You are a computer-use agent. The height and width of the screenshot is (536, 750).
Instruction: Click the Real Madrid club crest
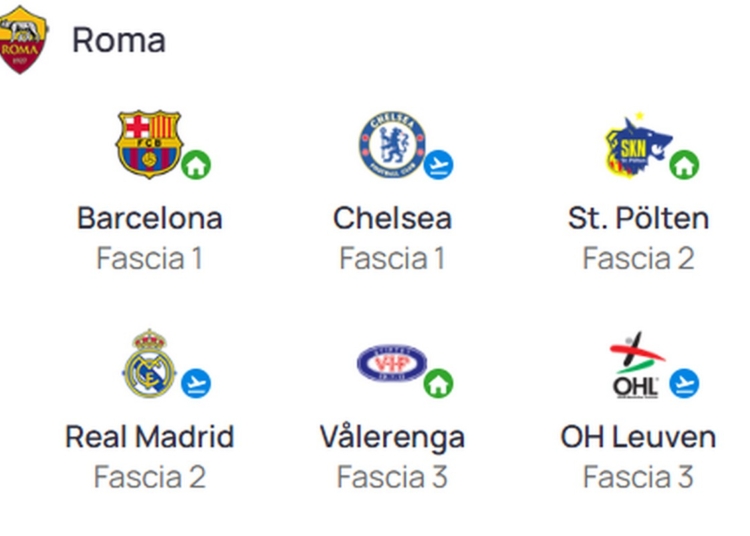(148, 364)
